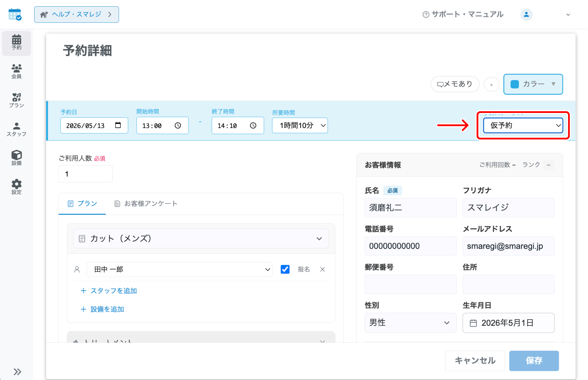Click the 予約詳細 heading text
Screen dimensions: 588x380
(87, 51)
